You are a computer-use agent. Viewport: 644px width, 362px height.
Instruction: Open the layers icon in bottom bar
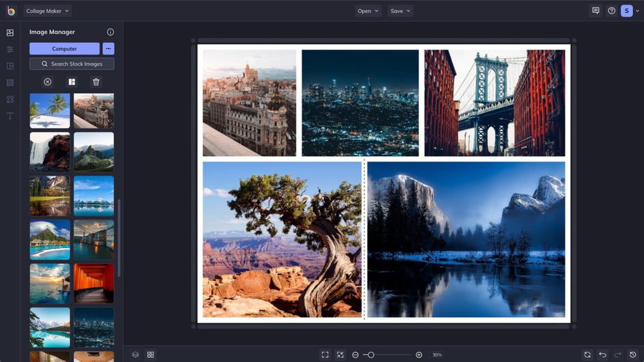[136, 355]
